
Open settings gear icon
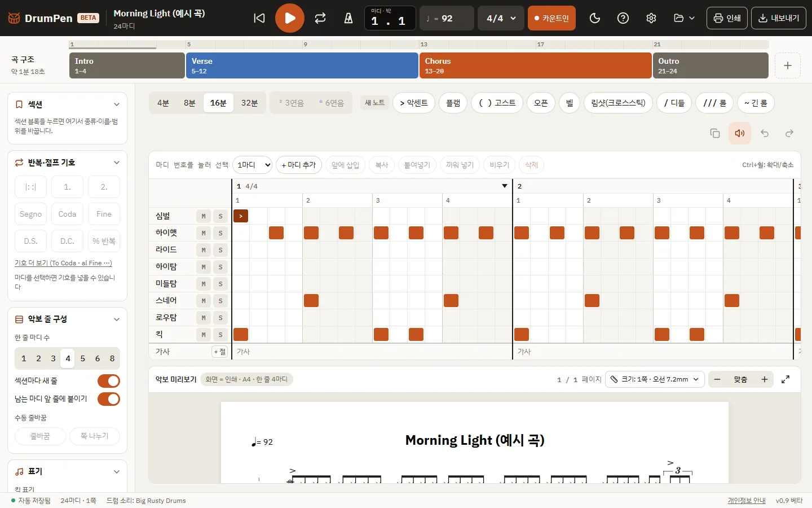point(651,18)
